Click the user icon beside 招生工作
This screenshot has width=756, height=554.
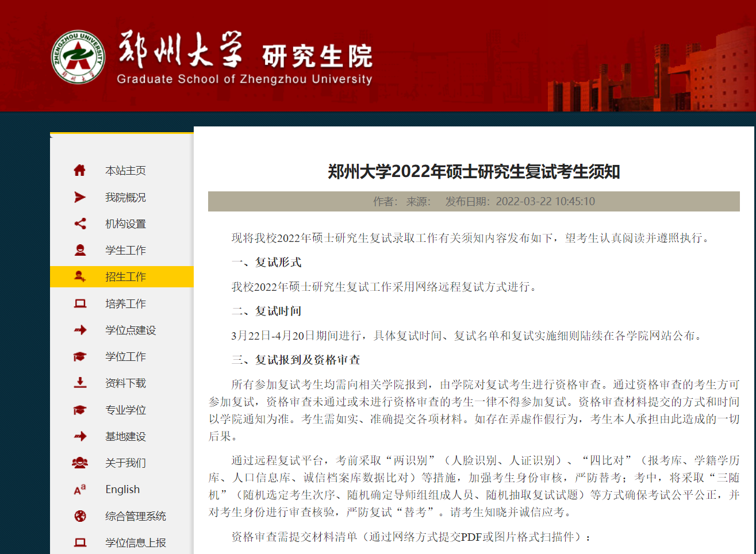tap(80, 276)
